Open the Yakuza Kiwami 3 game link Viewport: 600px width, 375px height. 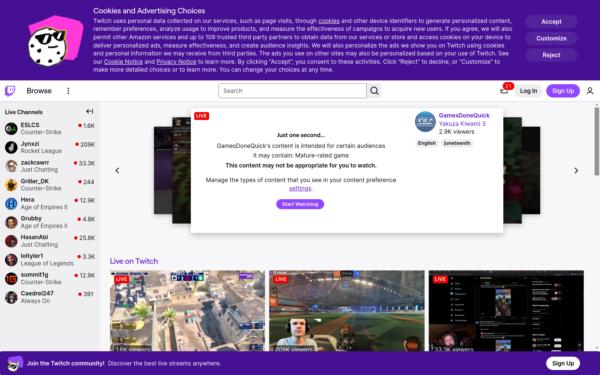(x=462, y=124)
